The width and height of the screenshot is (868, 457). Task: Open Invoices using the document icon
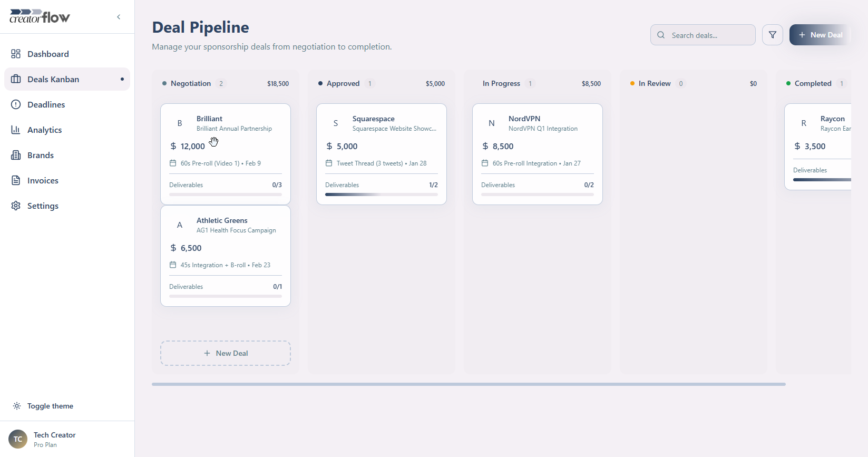[16, 180]
